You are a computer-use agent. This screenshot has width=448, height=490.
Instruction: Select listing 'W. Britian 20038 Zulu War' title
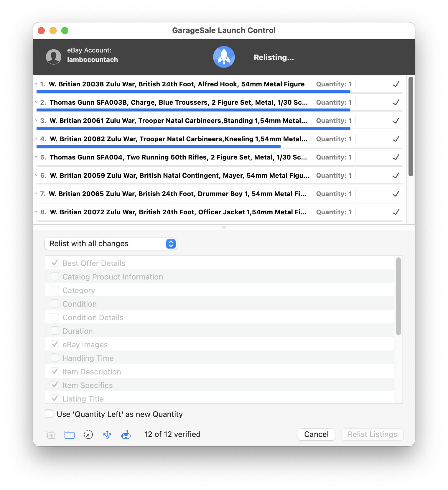(x=177, y=84)
